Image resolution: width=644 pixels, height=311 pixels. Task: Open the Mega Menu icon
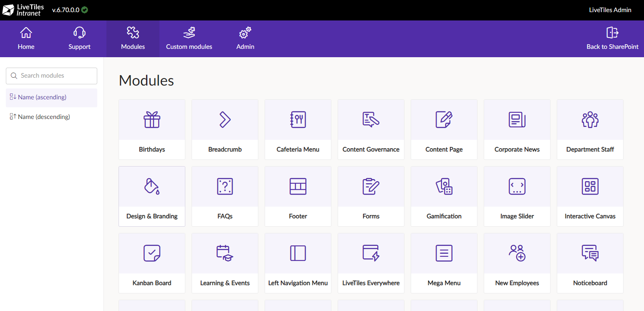tap(444, 253)
